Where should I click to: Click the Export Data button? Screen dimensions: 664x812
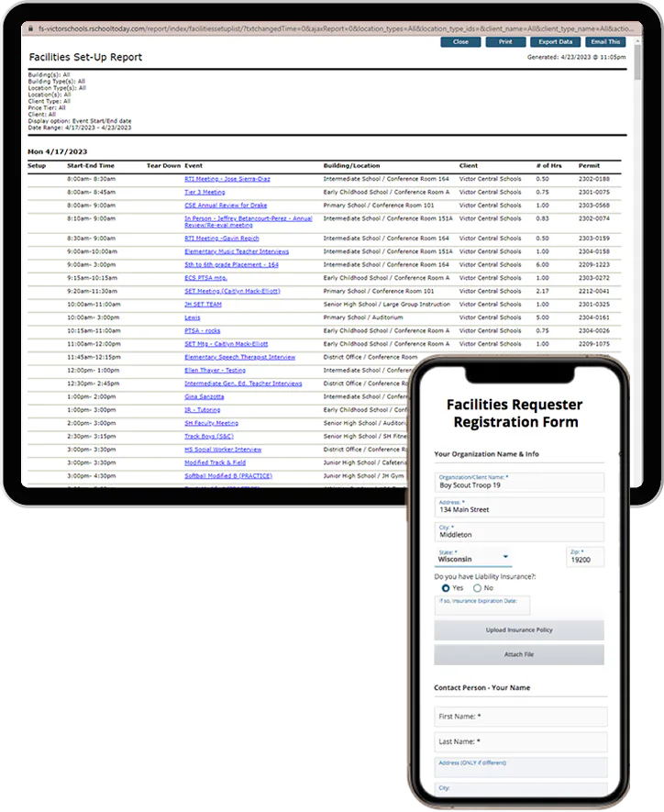[x=555, y=42]
